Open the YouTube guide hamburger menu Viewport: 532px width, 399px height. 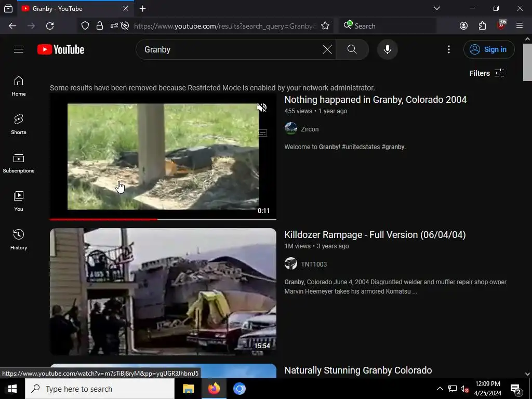click(19, 49)
